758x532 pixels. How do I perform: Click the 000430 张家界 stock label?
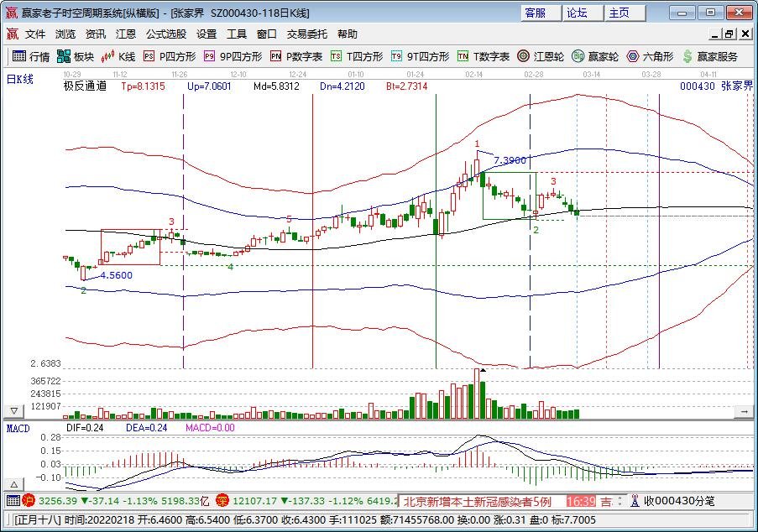pyautogui.click(x=716, y=86)
